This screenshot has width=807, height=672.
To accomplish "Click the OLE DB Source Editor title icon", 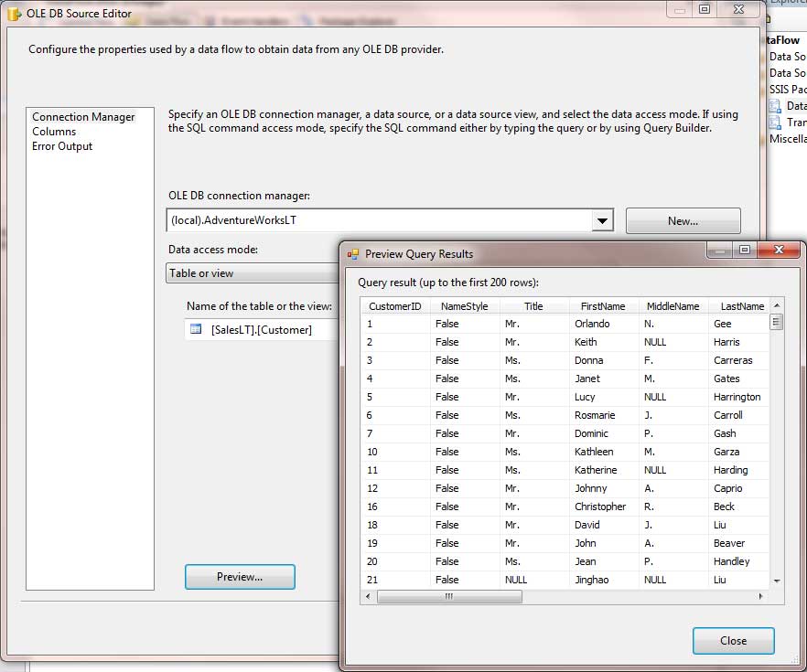I will coord(15,13).
